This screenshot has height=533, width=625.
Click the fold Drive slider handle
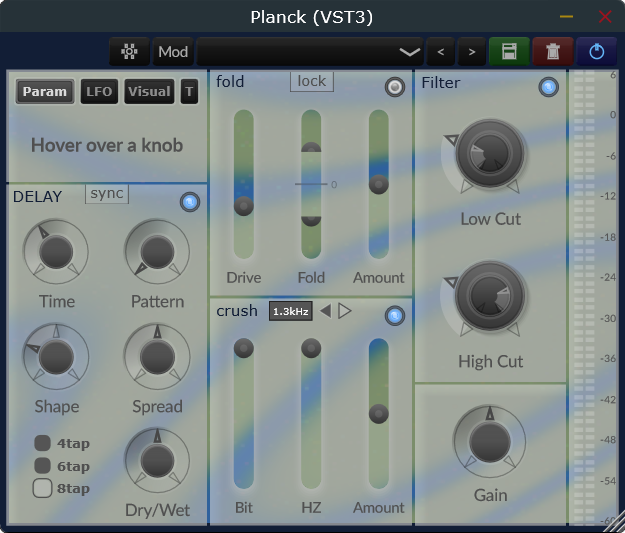point(244,206)
